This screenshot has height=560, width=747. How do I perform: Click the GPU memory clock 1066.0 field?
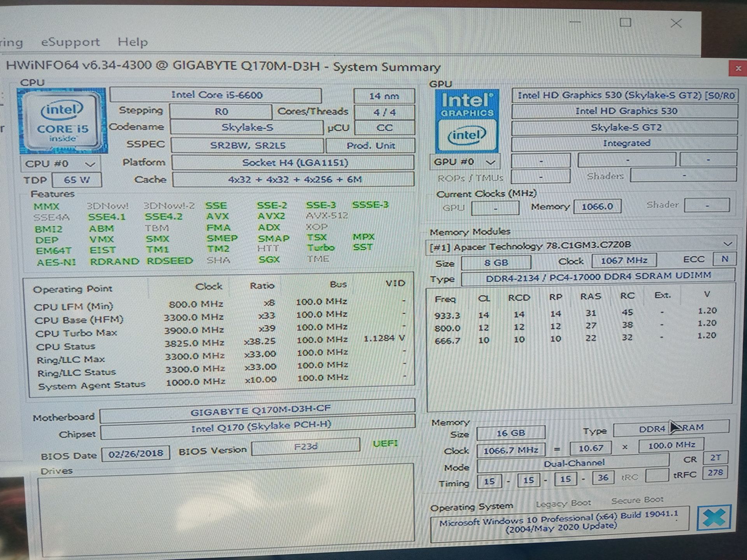597,206
